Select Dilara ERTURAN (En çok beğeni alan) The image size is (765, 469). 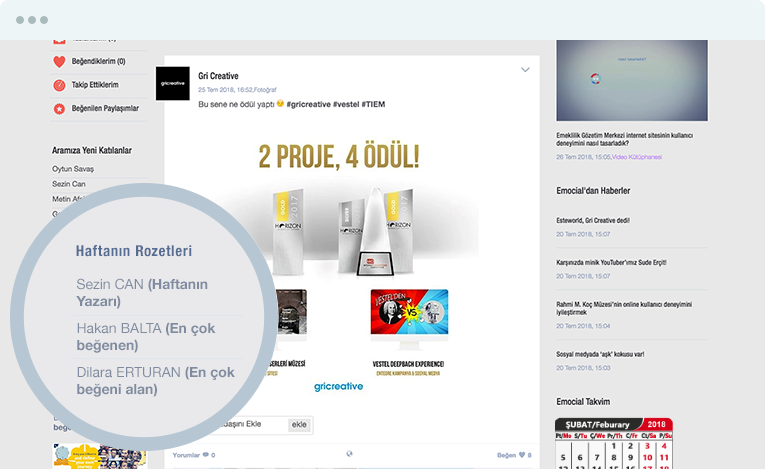point(155,381)
